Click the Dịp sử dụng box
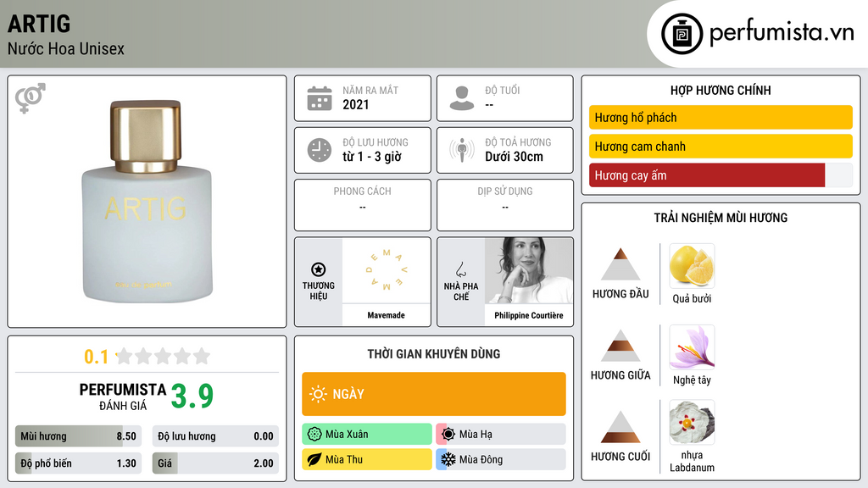Viewport: 868px width, 488px height. pos(505,205)
